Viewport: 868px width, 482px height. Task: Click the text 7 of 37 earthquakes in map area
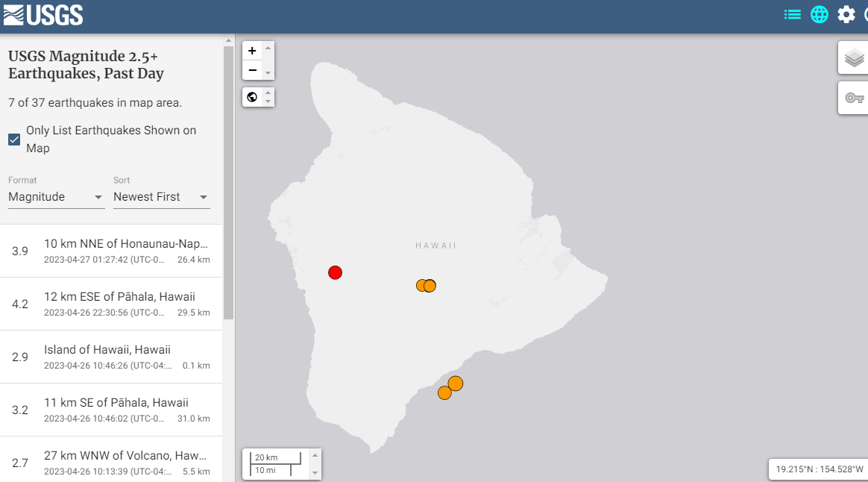coord(95,103)
